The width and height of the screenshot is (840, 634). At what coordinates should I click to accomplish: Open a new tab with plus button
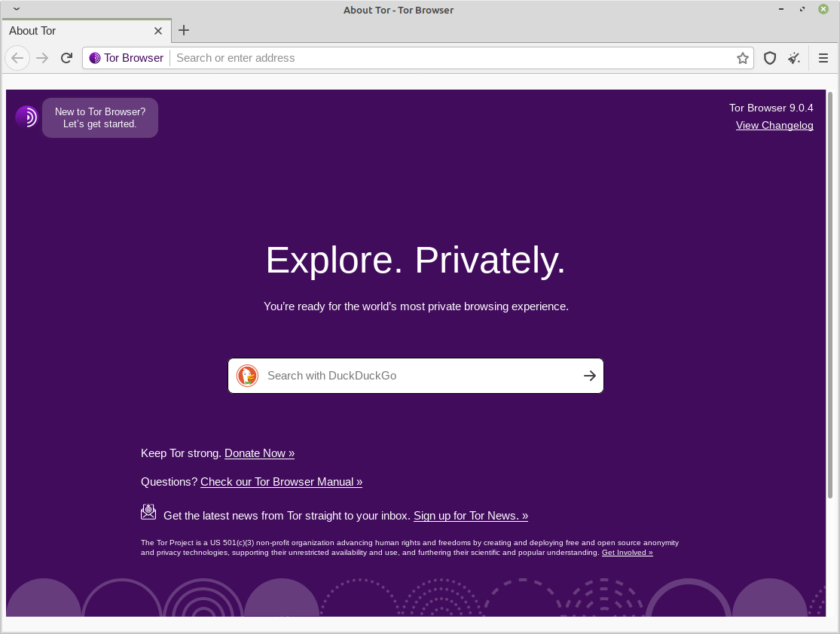(184, 30)
